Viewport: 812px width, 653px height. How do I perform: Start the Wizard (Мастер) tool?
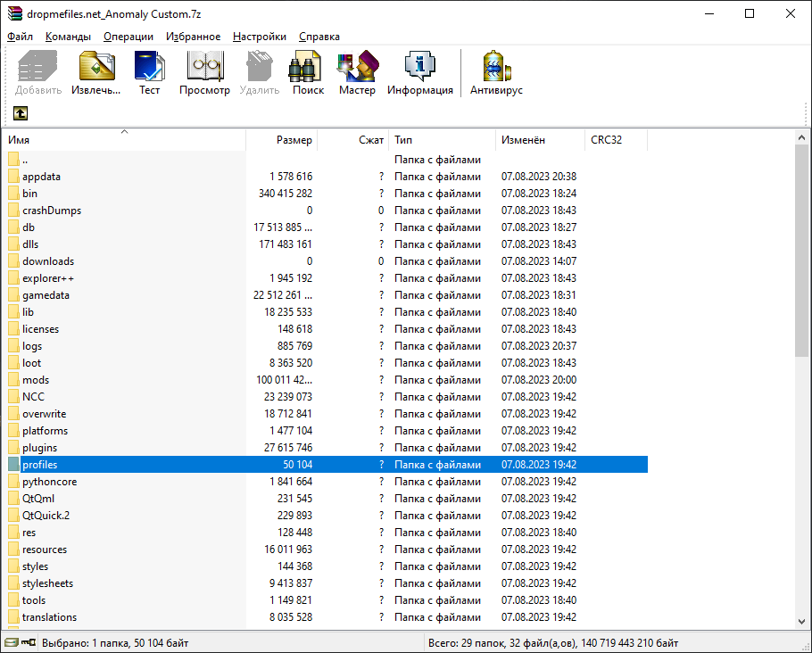pyautogui.click(x=357, y=72)
